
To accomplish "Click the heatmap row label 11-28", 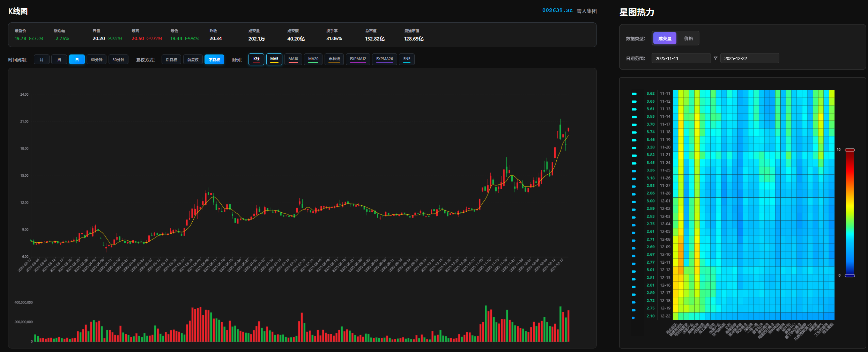I will 665,193.
